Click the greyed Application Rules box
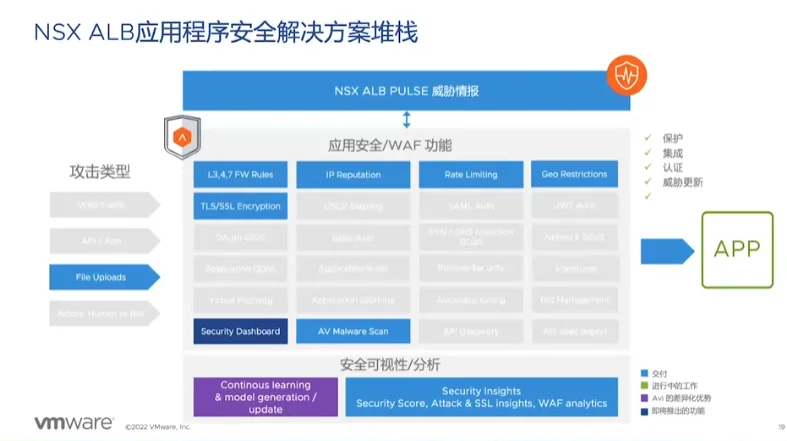The height and width of the screenshot is (441, 787). (x=353, y=268)
